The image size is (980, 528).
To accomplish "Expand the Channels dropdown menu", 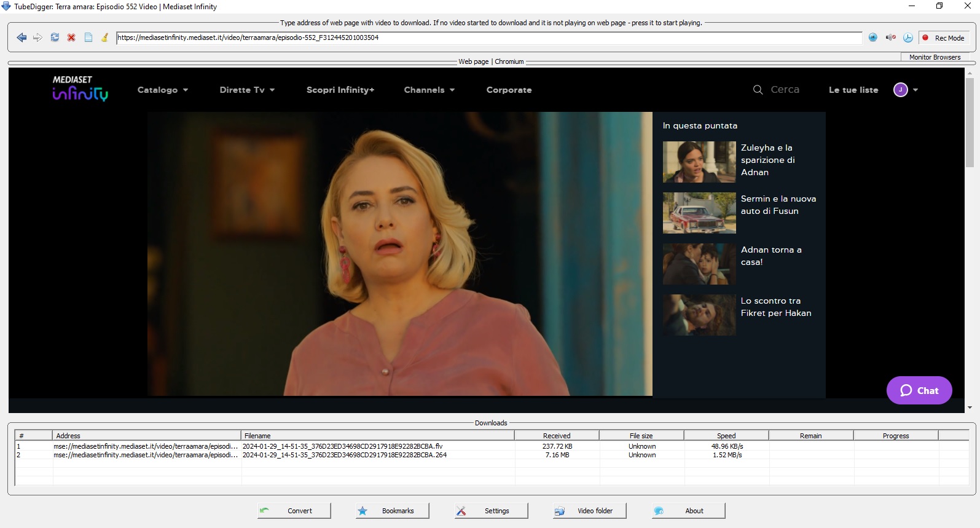I will click(429, 90).
